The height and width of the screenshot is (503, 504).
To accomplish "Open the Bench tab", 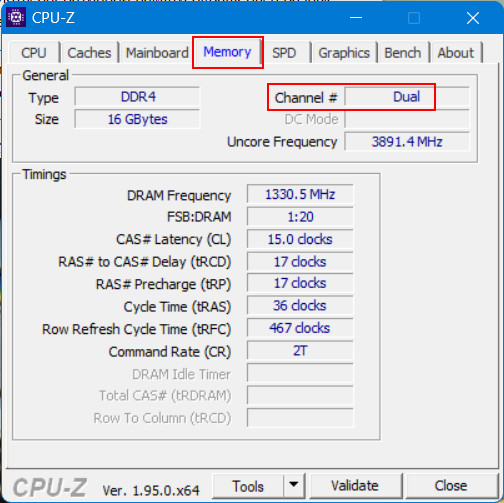I will (x=403, y=53).
